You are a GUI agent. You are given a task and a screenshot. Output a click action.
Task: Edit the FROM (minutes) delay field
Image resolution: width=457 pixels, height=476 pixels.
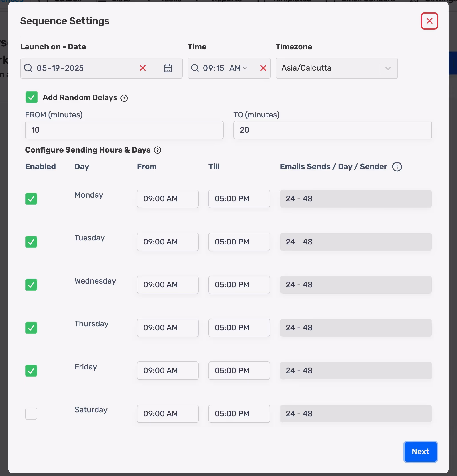click(124, 130)
